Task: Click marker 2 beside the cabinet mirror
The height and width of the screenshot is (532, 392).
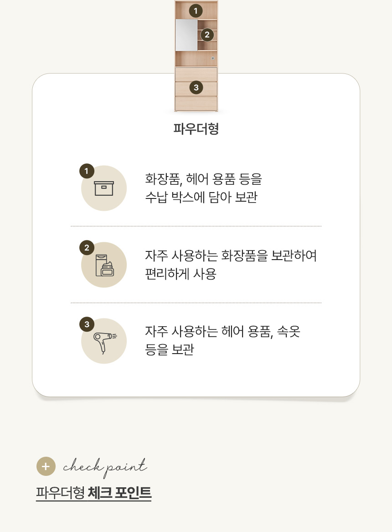Action: [x=207, y=35]
